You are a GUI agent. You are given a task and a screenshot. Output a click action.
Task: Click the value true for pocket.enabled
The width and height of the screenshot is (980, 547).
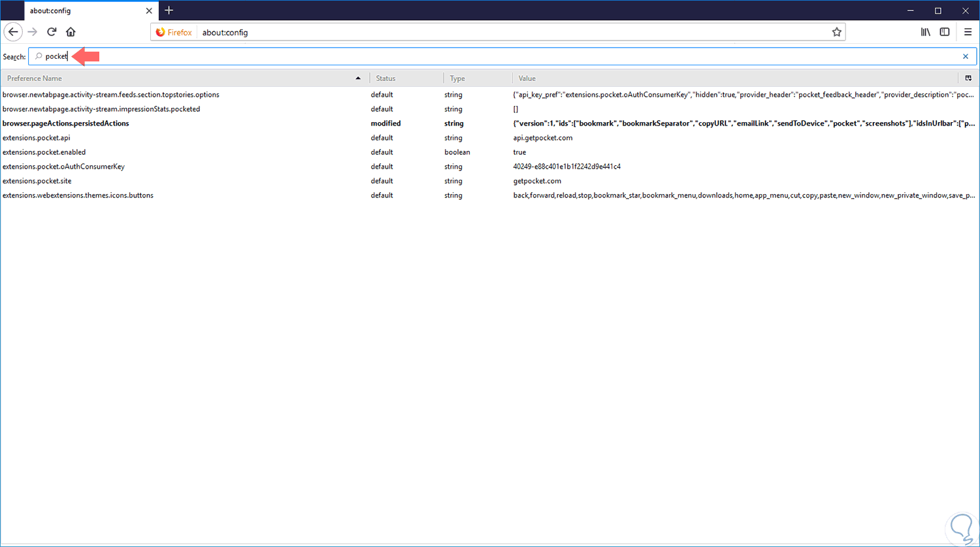(x=519, y=152)
